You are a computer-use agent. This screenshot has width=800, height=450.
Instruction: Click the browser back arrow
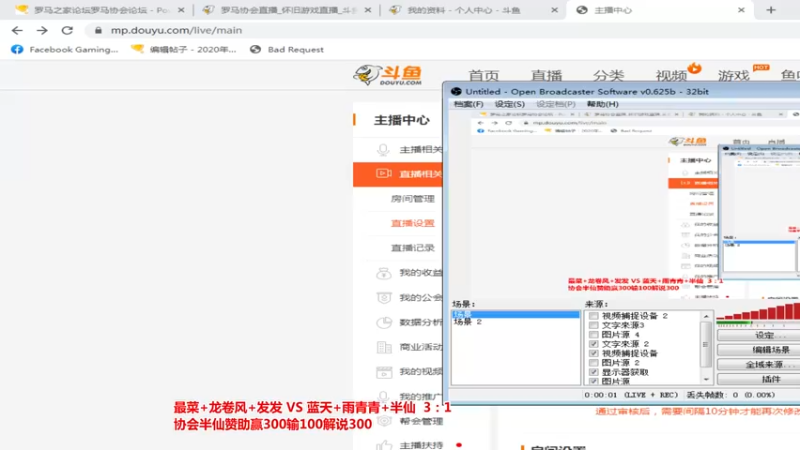[17, 31]
